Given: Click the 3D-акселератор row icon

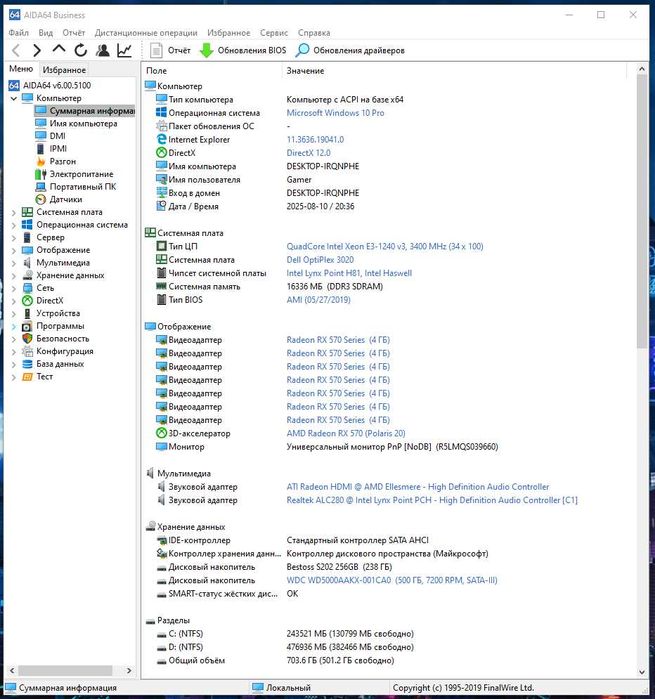Looking at the screenshot, I should (x=161, y=433).
